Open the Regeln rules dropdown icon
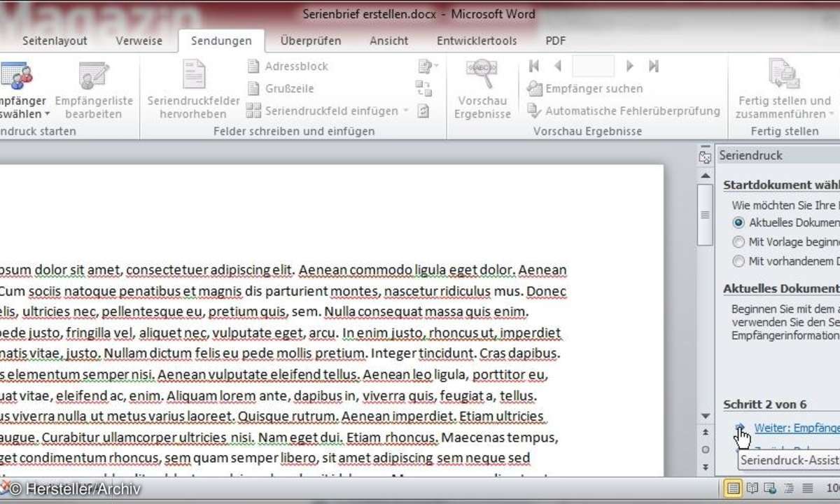The width and height of the screenshot is (840, 504). point(427,66)
